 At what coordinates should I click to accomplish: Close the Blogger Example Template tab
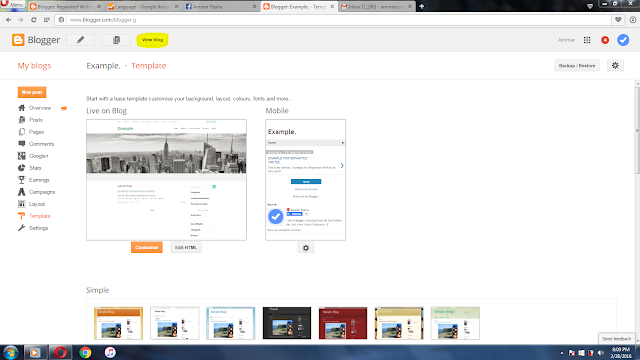pos(332,7)
